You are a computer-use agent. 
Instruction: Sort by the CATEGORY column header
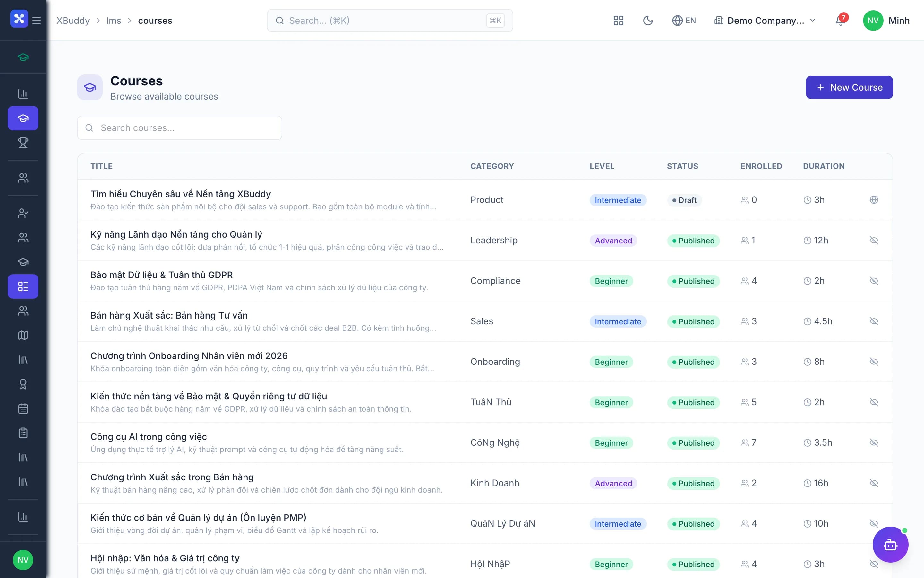click(x=492, y=166)
